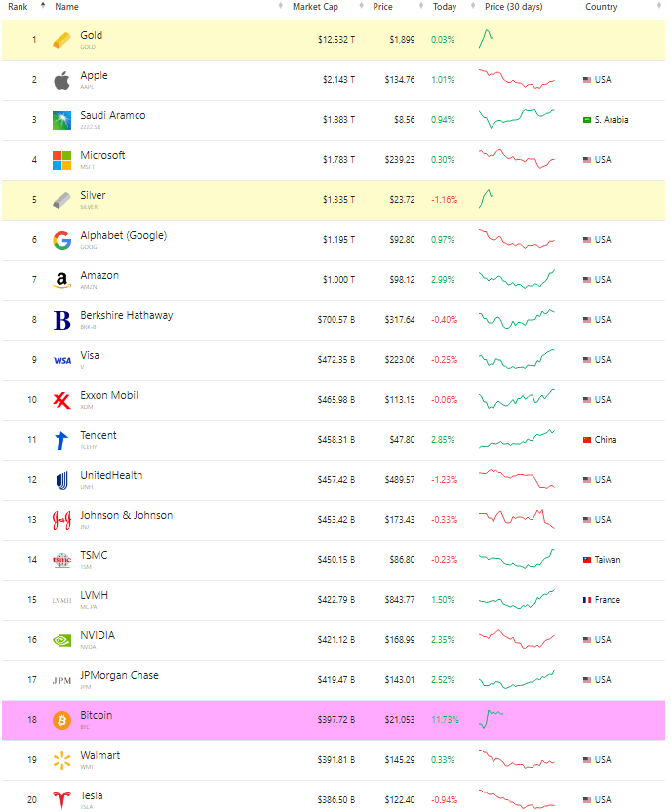
Task: Click the Taiwan flag icon
Action: pyautogui.click(x=587, y=560)
